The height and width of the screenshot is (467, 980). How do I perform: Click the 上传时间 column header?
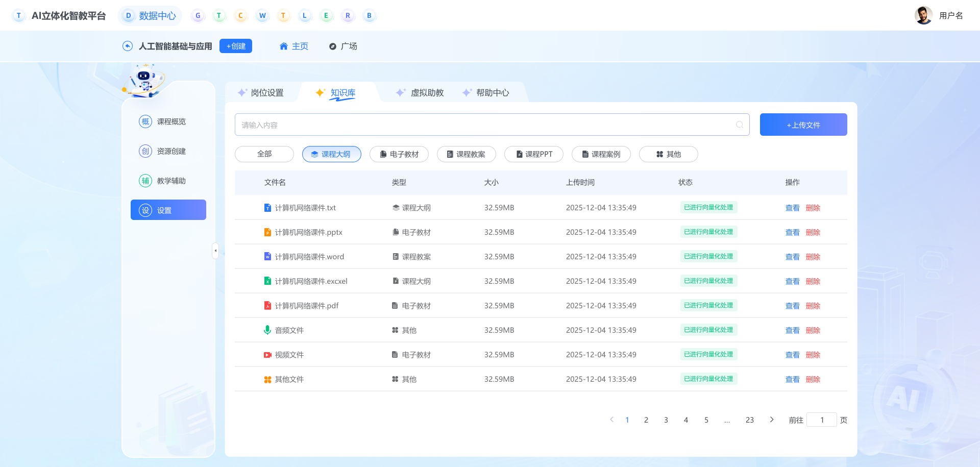[580, 182]
